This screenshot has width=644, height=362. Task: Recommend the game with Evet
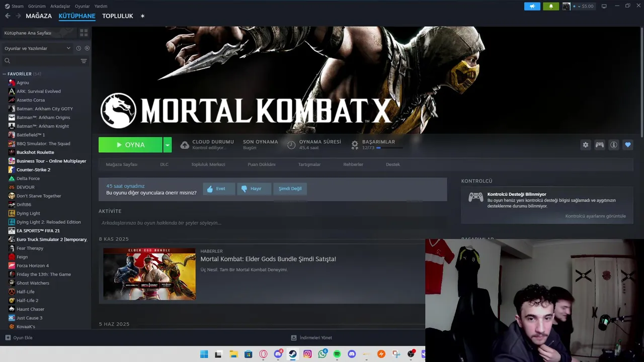click(x=219, y=189)
